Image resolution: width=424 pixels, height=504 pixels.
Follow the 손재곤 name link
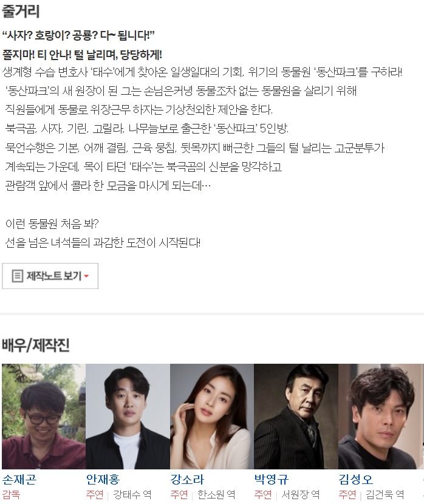(x=19, y=479)
